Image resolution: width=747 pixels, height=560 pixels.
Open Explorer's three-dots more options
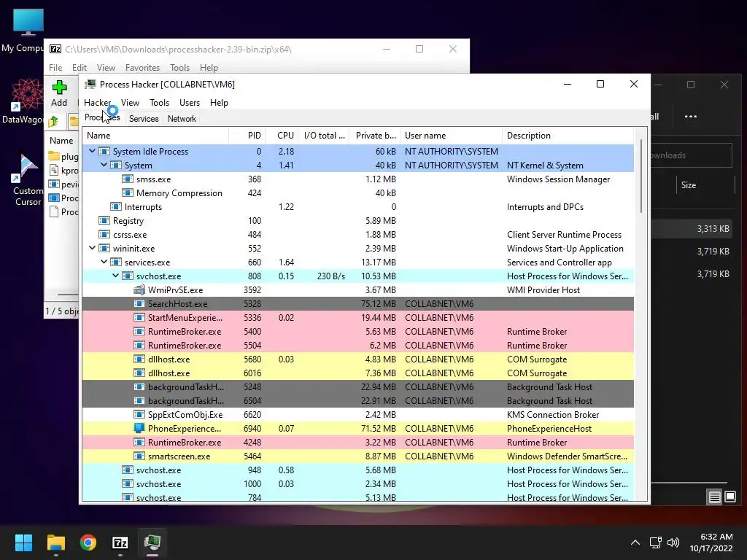pos(691,116)
